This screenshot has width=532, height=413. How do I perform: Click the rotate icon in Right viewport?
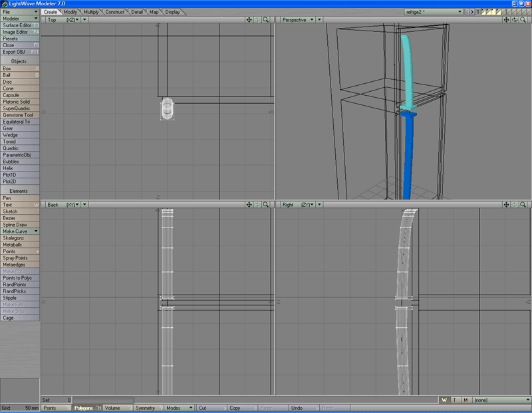515,205
